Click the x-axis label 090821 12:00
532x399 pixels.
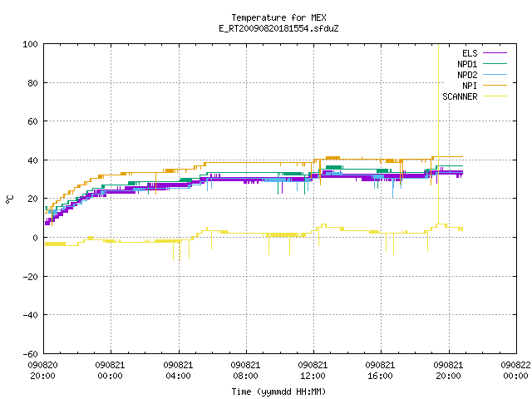[x=313, y=370]
